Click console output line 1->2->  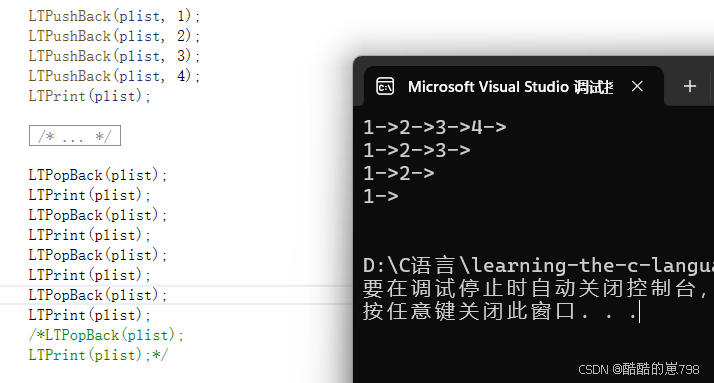click(399, 173)
